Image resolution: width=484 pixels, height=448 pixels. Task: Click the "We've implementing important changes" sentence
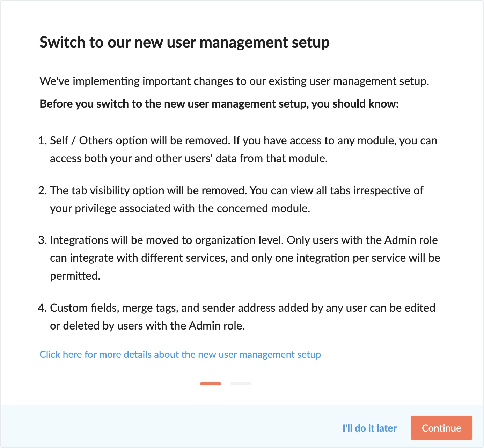tap(234, 81)
